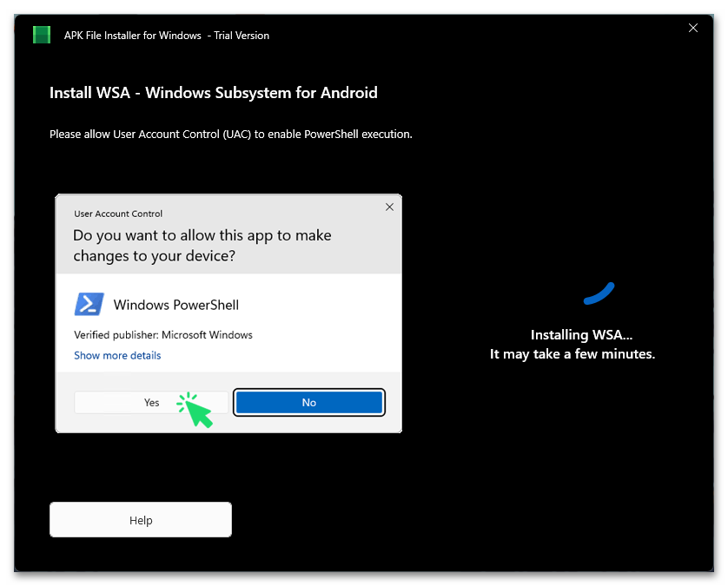The width and height of the screenshot is (728, 586).
Task: Select the "It may take a few minutes." message
Action: pyautogui.click(x=572, y=354)
